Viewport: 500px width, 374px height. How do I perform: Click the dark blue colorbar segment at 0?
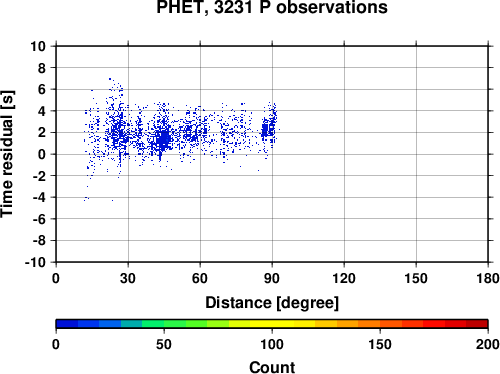[x=67, y=324]
